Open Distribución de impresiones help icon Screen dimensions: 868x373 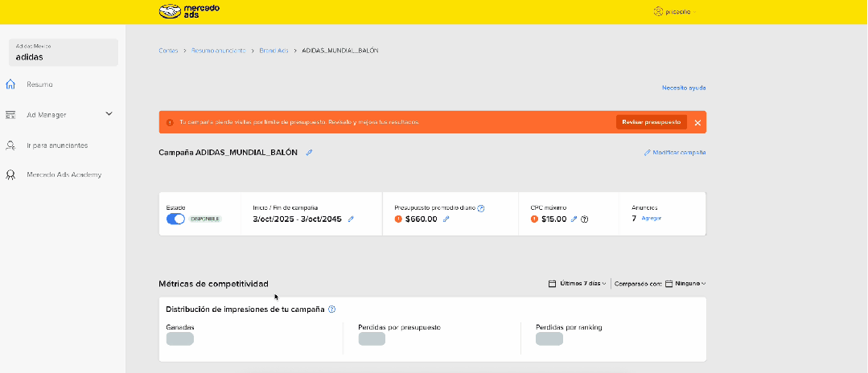tap(331, 309)
